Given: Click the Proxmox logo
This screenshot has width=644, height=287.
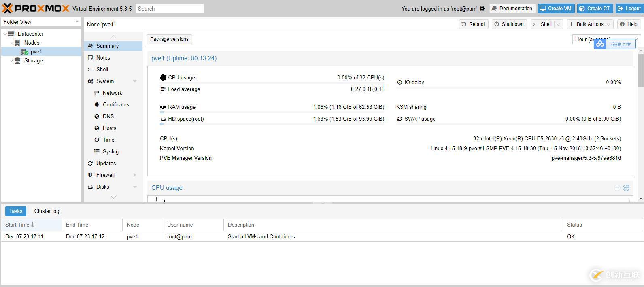Looking at the screenshot, I should tap(36, 8).
